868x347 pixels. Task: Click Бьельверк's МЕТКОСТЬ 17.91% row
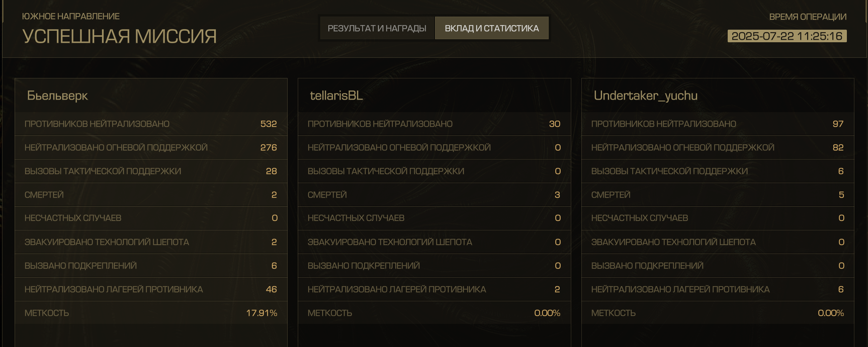pos(151,313)
